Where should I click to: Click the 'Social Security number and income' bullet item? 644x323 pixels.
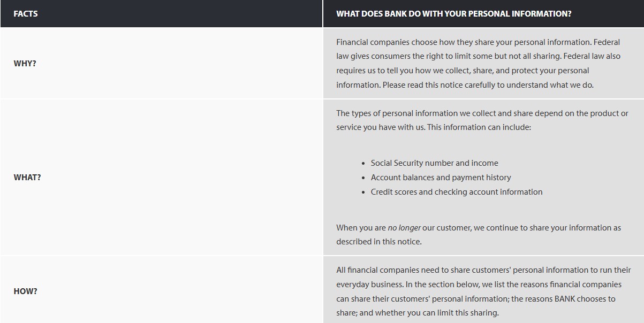[x=434, y=163]
